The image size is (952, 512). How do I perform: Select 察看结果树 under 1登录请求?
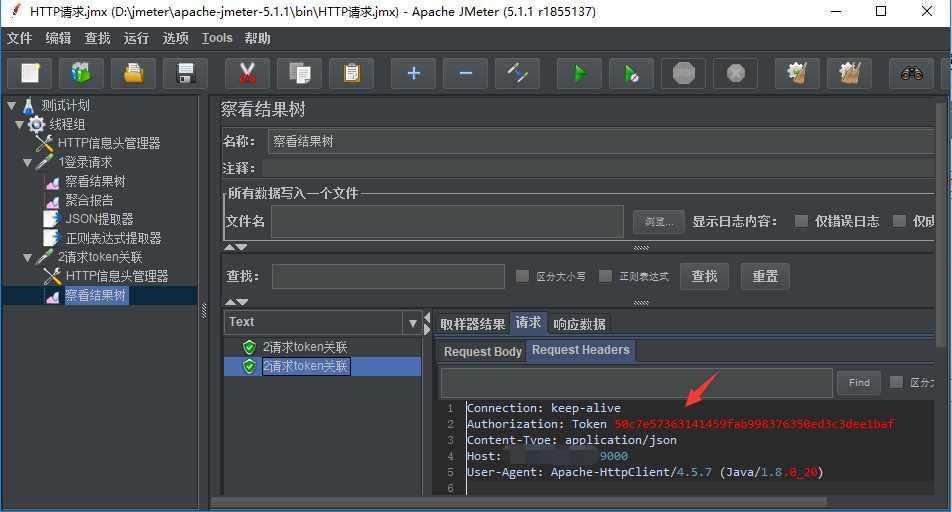(x=86, y=181)
